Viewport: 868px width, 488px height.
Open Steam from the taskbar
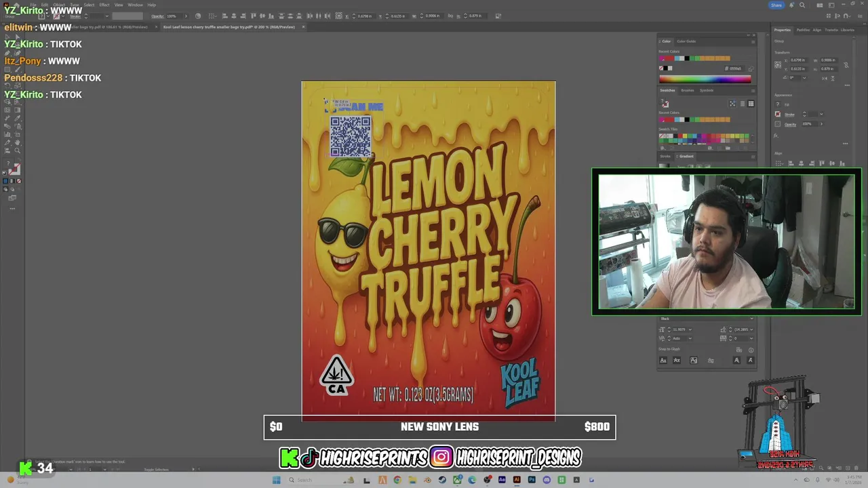pos(442,480)
